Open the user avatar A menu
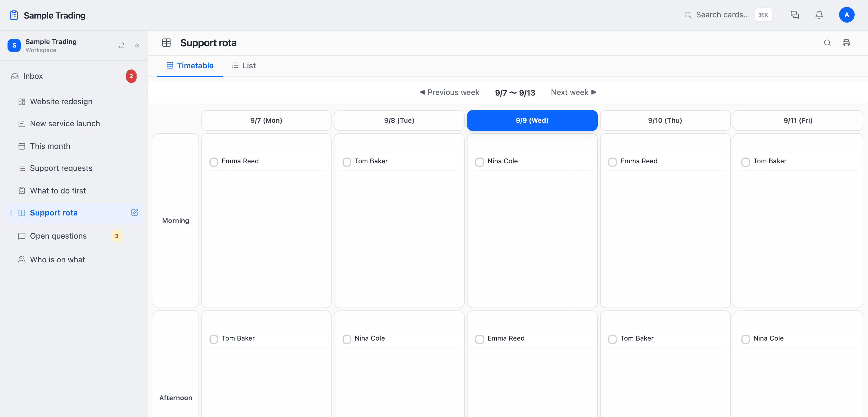 click(846, 15)
